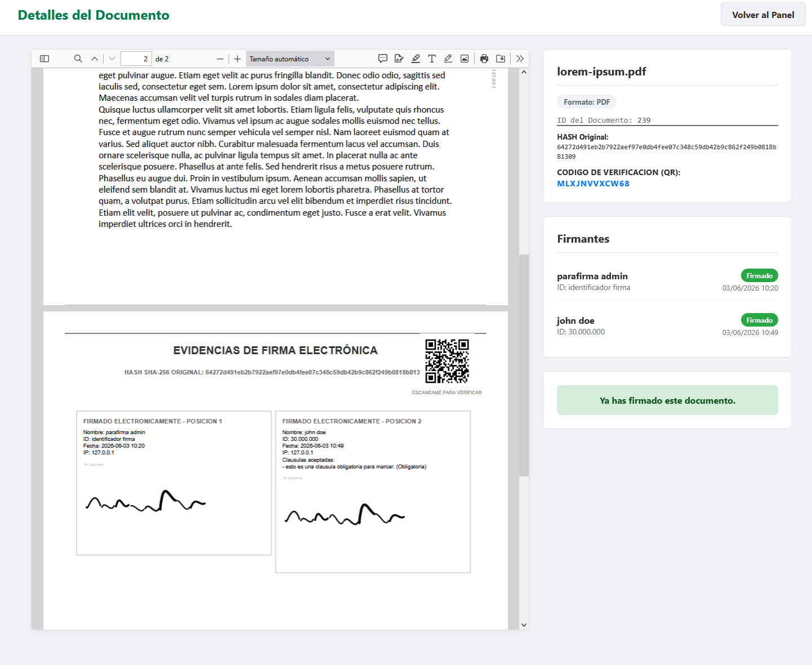Click the PDF vertical scrollbar thumb
The image size is (812, 665).
coord(524,365)
